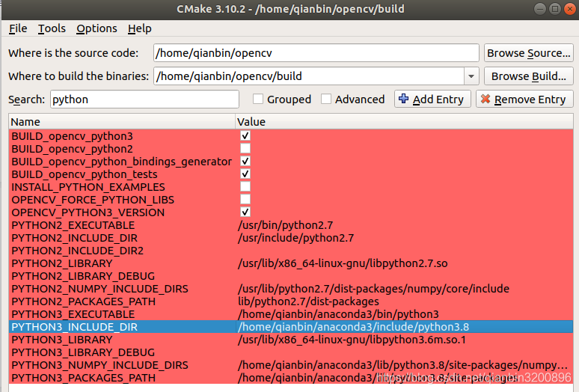Click the Value column header

(x=404, y=121)
